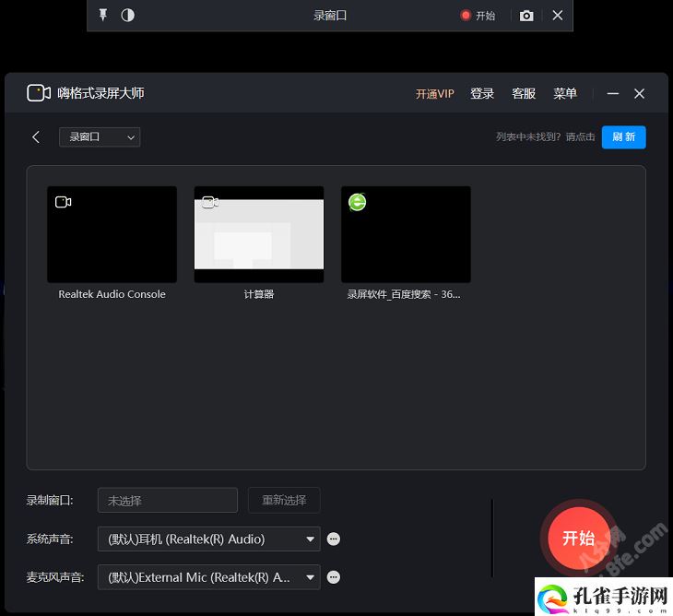The height and width of the screenshot is (616, 673).
Task: Close the floating 录窗口 toolbar
Action: (558, 16)
